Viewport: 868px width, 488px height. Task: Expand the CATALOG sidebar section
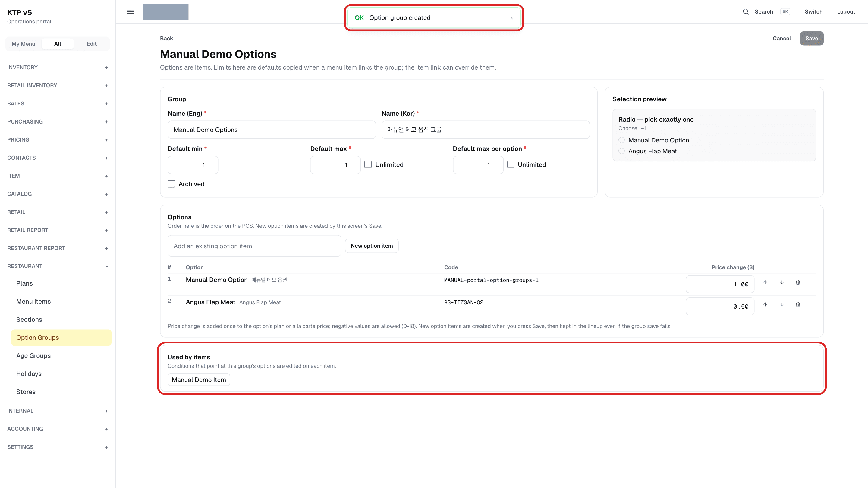[58, 194]
